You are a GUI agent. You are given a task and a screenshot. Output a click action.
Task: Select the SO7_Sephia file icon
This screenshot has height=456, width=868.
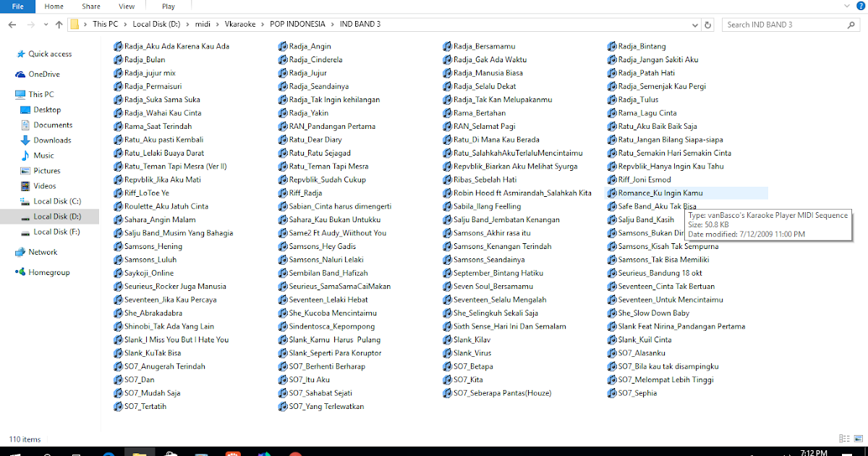(x=612, y=393)
